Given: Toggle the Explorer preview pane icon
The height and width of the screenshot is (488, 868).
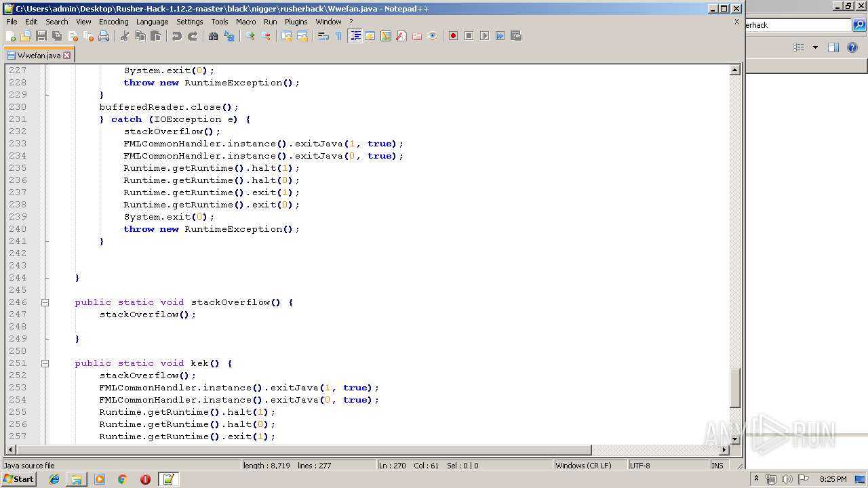Looking at the screenshot, I should [x=833, y=47].
